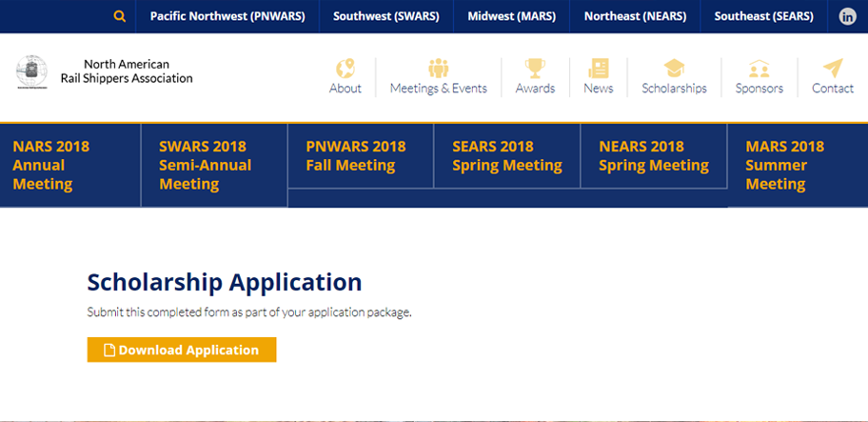This screenshot has width=868, height=422.
Task: Go to the Awards menu label
Action: pos(535,88)
